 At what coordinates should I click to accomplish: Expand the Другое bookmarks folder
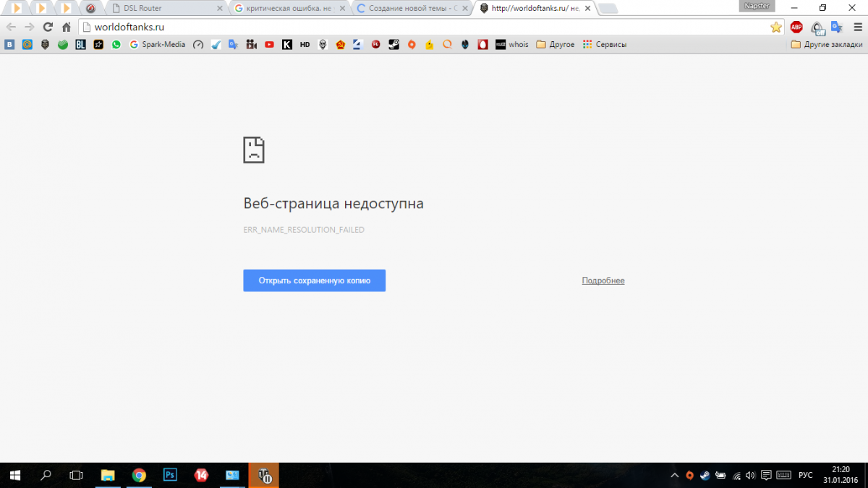[x=555, y=44]
